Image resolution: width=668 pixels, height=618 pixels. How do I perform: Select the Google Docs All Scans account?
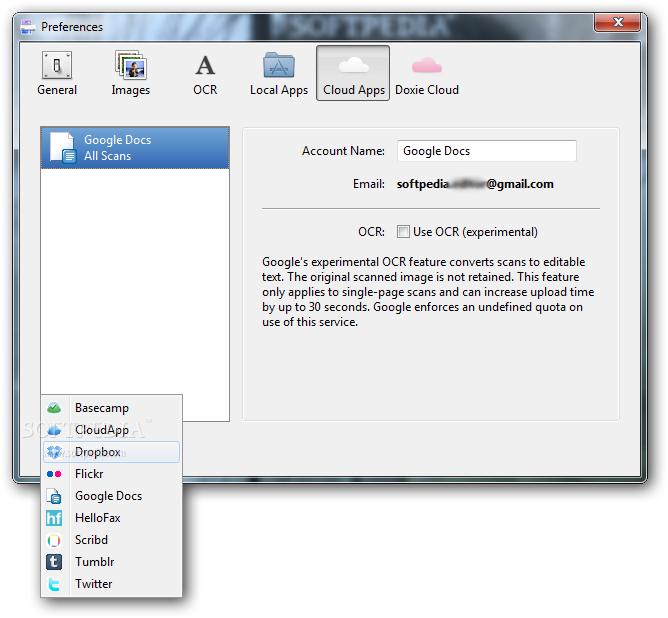click(135, 148)
